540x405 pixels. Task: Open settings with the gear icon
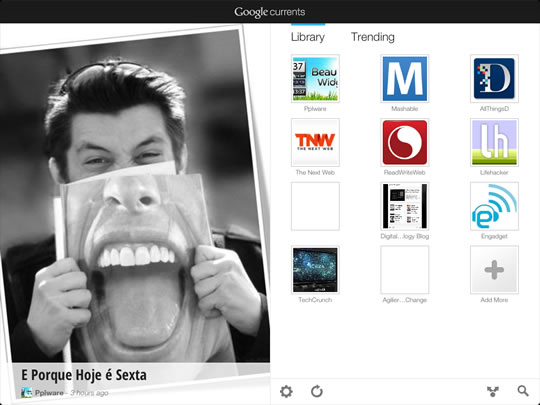pos(286,391)
